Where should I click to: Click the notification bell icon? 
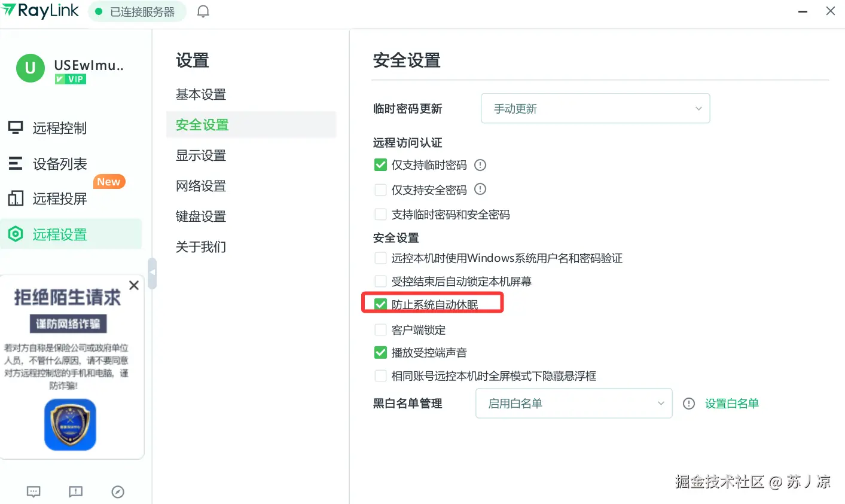point(203,11)
